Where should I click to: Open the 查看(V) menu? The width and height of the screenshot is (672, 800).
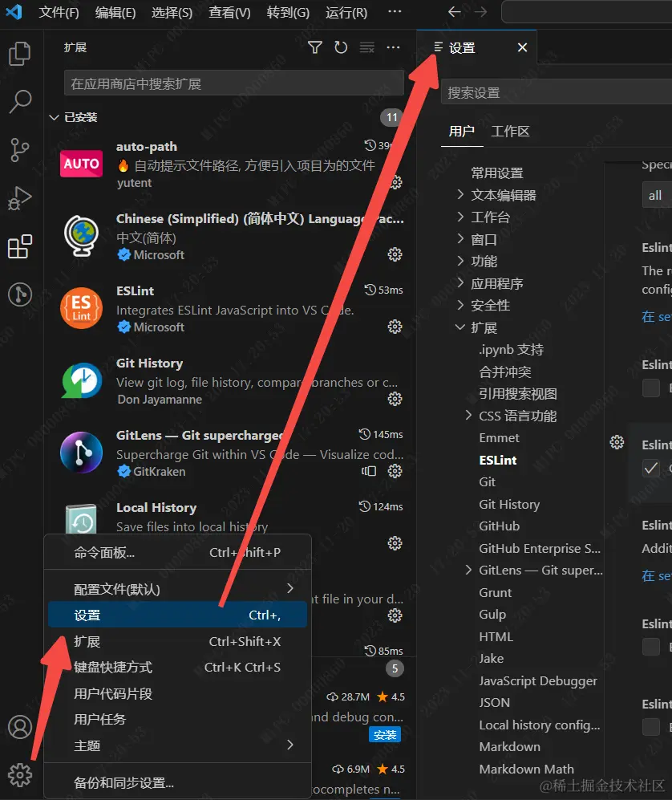tap(229, 12)
